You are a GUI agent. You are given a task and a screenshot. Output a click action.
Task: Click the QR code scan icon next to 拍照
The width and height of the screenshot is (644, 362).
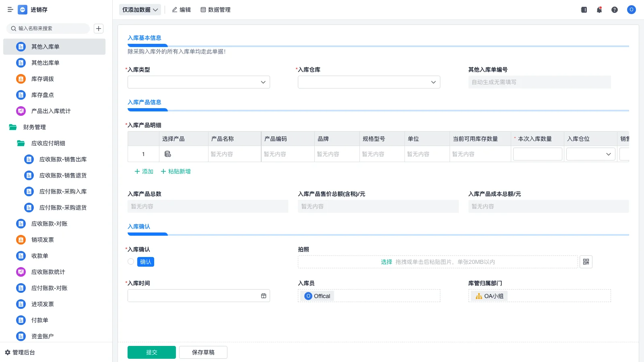pos(586,262)
